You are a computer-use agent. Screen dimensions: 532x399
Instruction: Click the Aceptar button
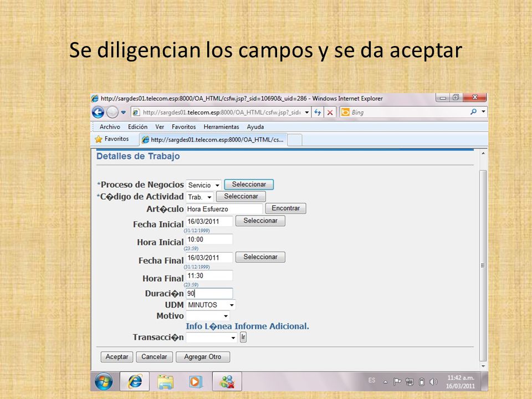pyautogui.click(x=117, y=357)
